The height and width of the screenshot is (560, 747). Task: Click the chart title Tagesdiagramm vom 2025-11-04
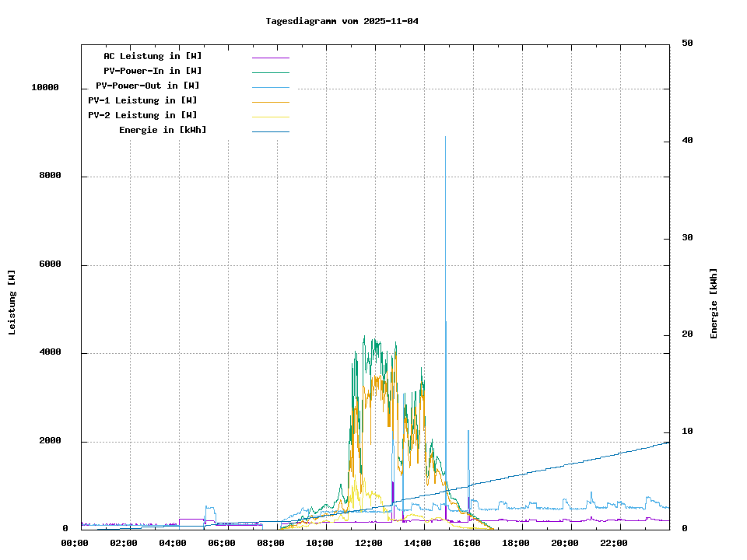[342, 21]
